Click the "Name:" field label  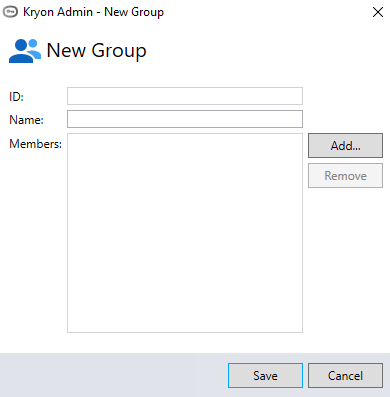coord(26,120)
